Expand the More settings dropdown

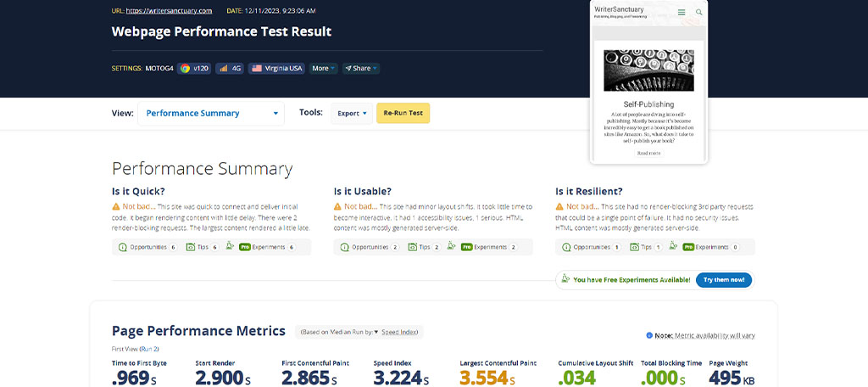pyautogui.click(x=323, y=68)
